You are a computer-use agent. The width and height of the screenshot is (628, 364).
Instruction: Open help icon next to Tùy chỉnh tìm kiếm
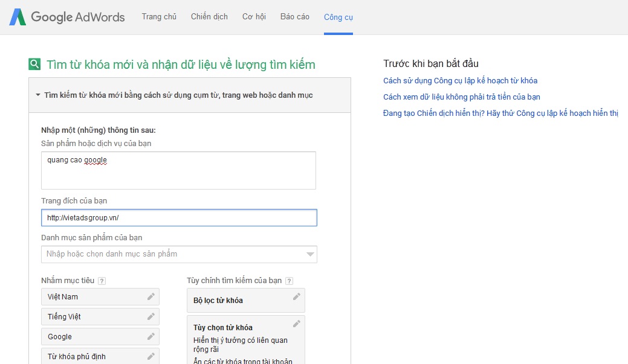pyautogui.click(x=289, y=281)
